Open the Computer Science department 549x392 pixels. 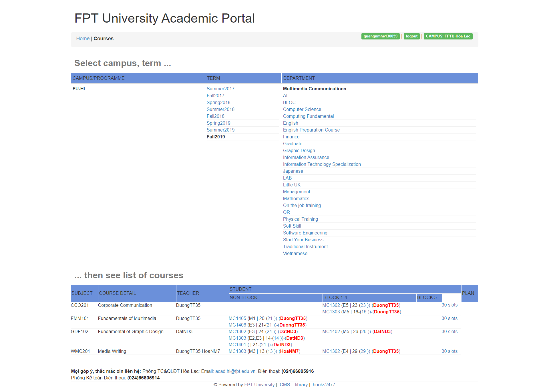click(x=302, y=109)
